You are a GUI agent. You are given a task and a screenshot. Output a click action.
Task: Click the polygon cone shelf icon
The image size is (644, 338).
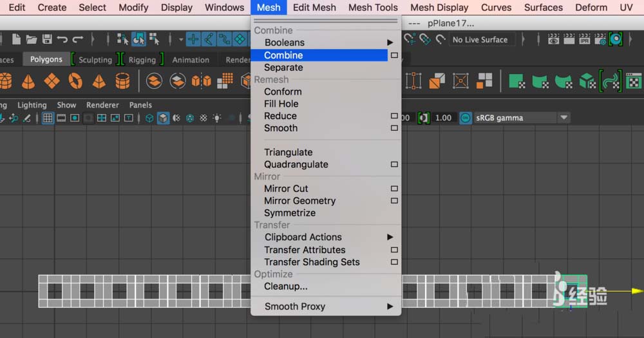coord(28,81)
